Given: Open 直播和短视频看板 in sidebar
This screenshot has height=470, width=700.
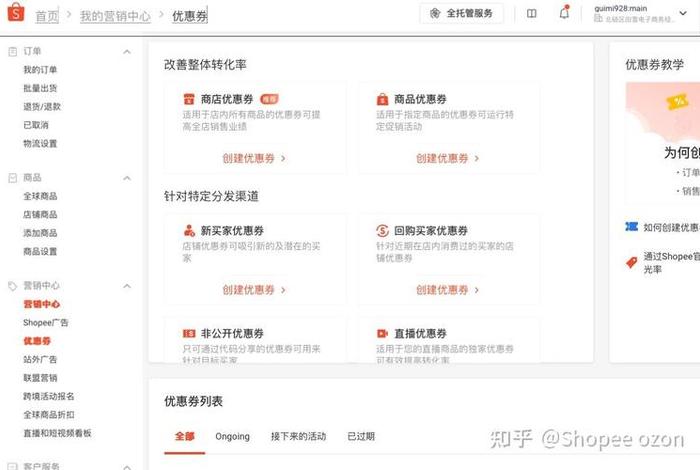Looking at the screenshot, I should tap(57, 433).
